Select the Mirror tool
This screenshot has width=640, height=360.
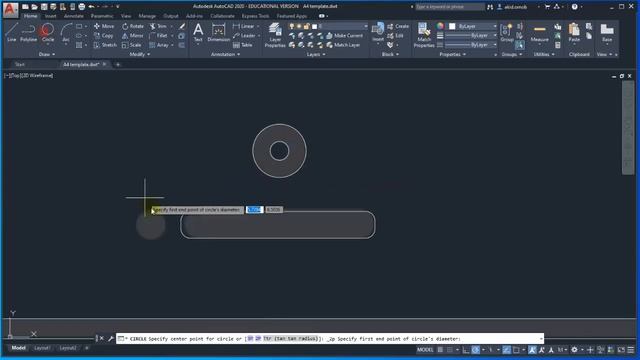[133, 36]
